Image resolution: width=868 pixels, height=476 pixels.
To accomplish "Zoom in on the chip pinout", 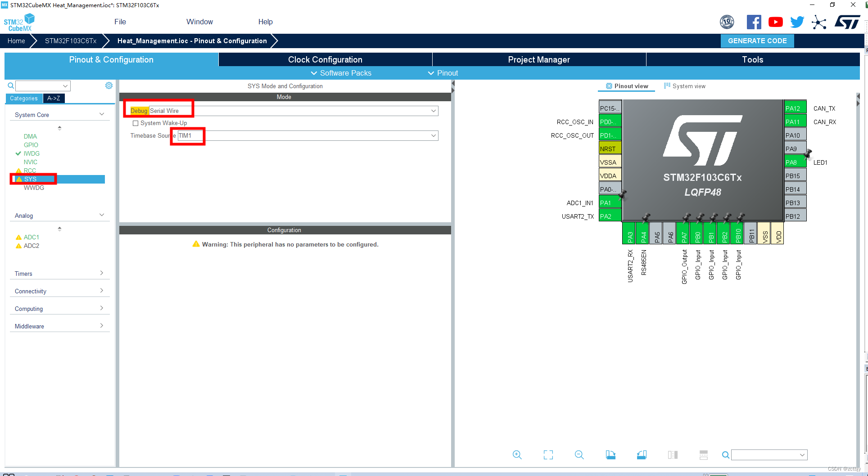I will pos(517,455).
